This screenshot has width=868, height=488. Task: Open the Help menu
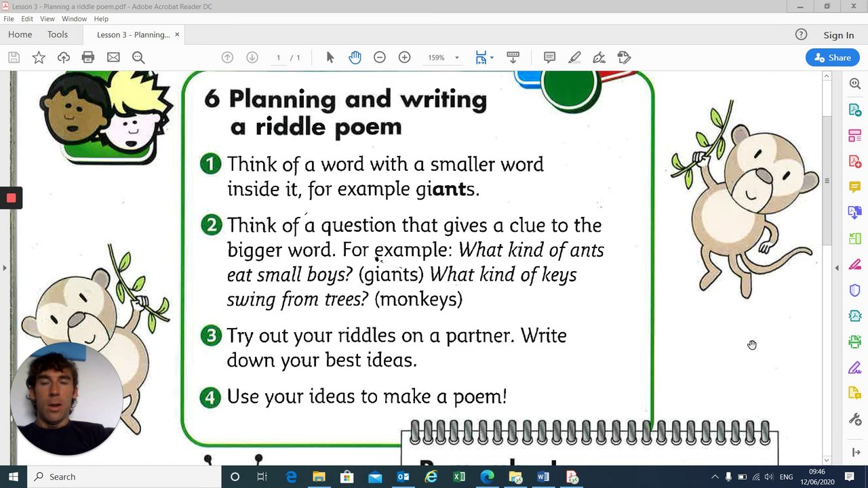101,19
